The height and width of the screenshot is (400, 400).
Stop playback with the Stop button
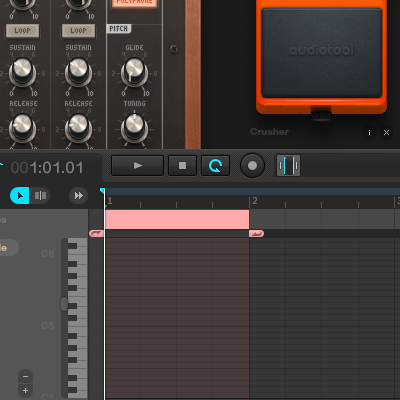tap(182, 166)
